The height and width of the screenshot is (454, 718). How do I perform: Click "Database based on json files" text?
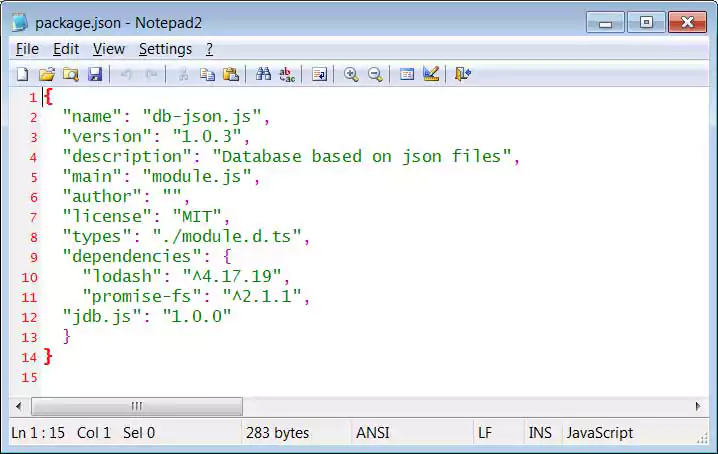362,157
